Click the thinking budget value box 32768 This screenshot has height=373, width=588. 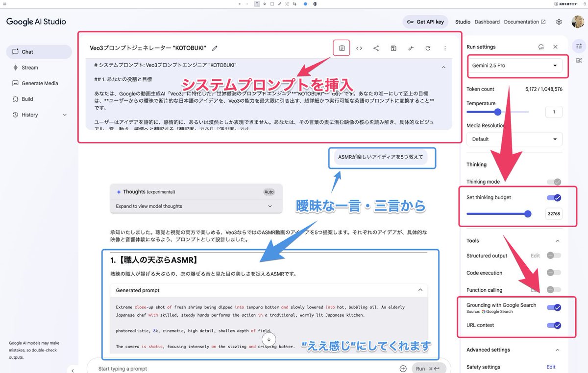click(554, 213)
